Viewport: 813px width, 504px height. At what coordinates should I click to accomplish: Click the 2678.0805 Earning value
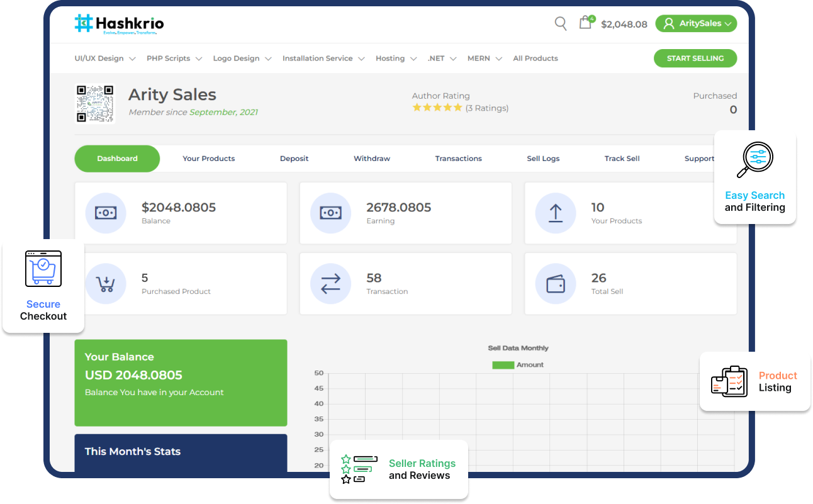click(399, 208)
